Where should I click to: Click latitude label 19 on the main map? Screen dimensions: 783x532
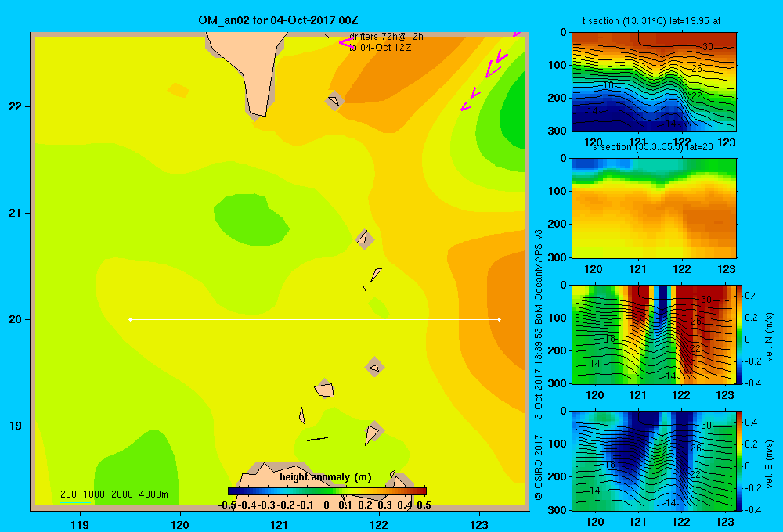pyautogui.click(x=15, y=426)
